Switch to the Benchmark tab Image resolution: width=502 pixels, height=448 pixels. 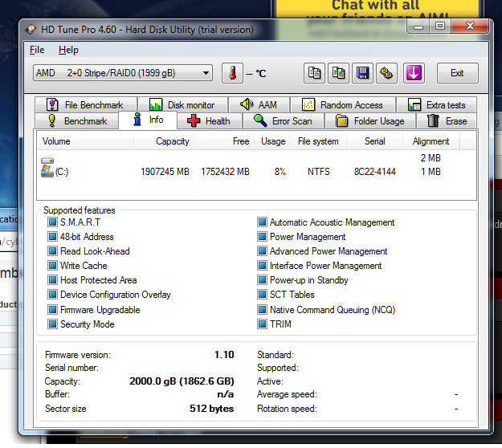pyautogui.click(x=77, y=121)
